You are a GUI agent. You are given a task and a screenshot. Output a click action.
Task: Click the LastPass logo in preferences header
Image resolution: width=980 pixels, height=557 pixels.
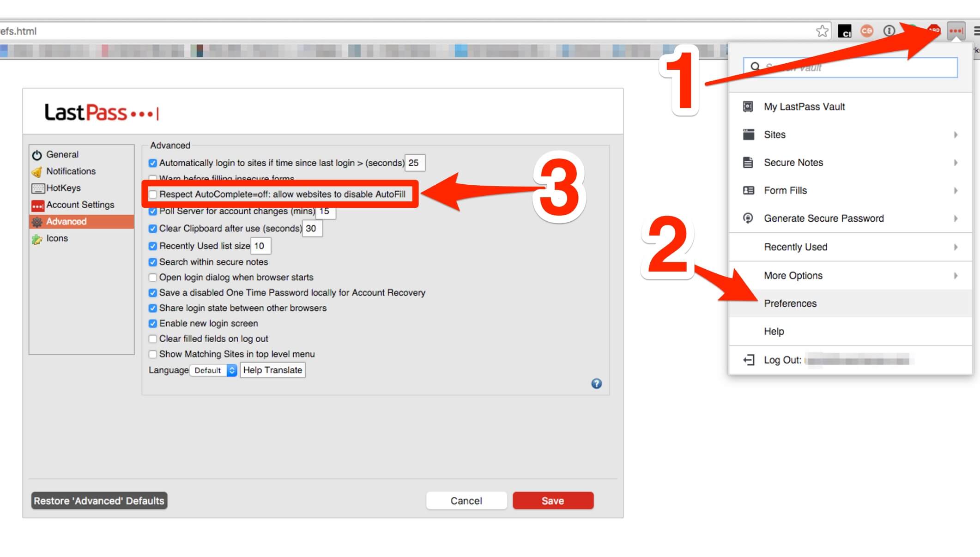point(102,112)
